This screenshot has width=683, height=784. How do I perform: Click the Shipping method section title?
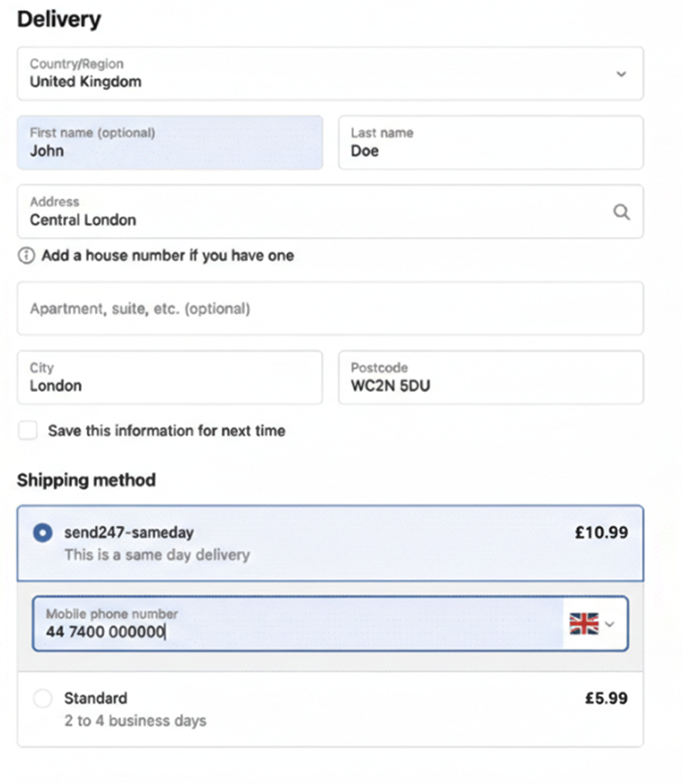[x=86, y=480]
